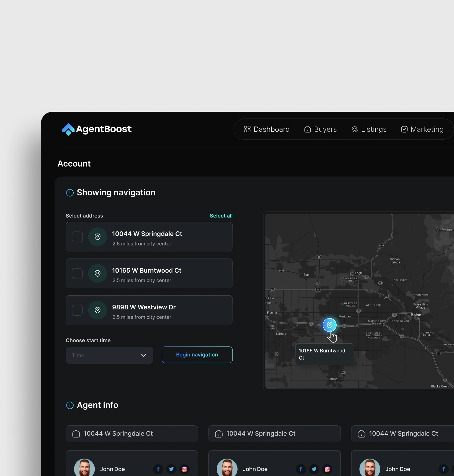Screen dimensions: 454x476
Task: Click the 9898 W Westview Dr address title
Action: pyautogui.click(x=144, y=307)
